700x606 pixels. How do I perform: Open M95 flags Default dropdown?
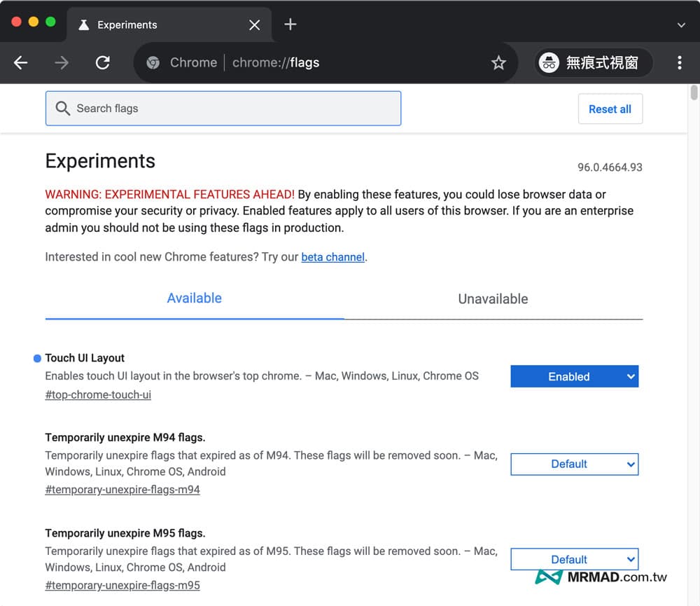(574, 559)
